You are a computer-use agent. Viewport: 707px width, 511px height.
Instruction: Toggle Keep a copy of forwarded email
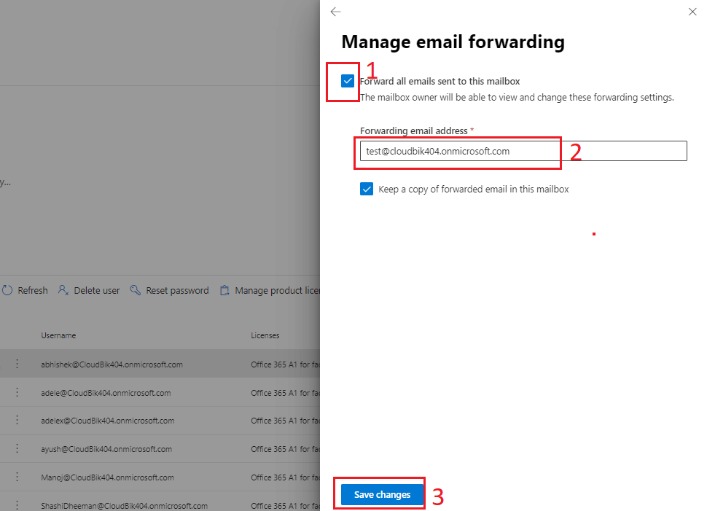tap(367, 189)
